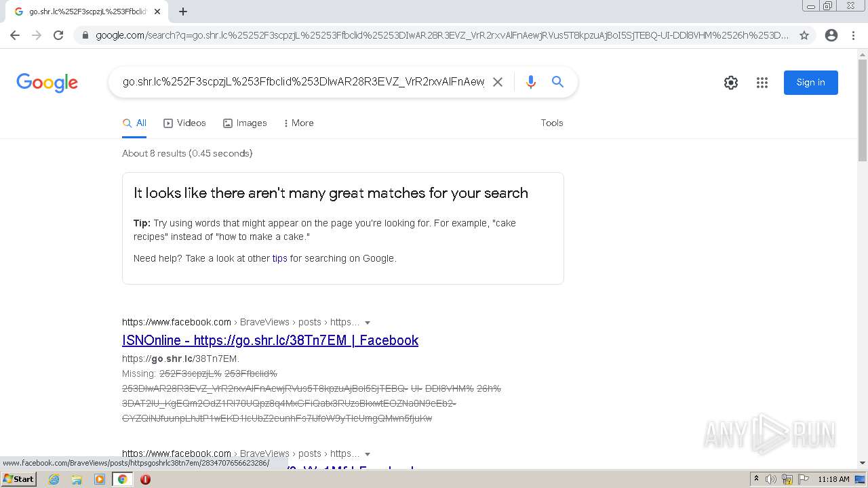Switch to the Images tab
This screenshot has height=488, width=868.
pos(245,123)
